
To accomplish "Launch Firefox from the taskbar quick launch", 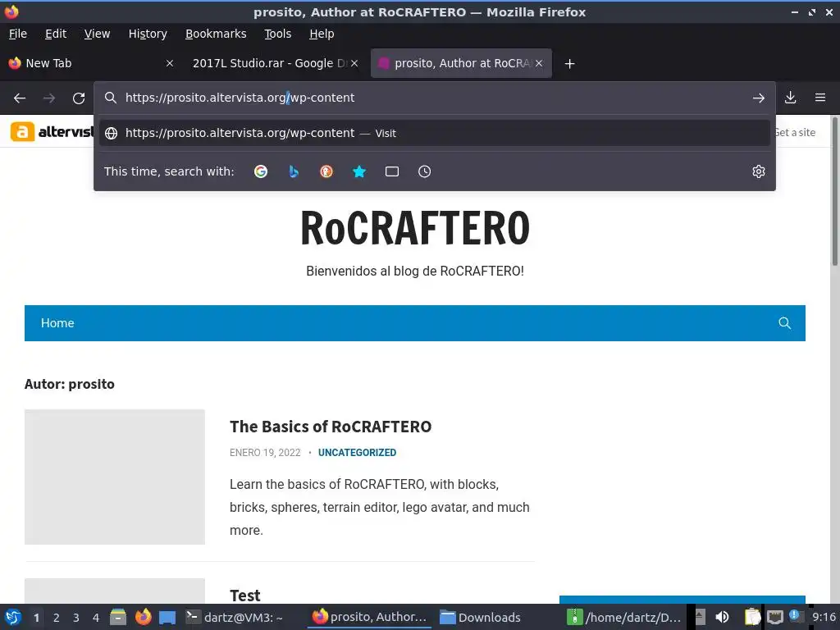I will pyautogui.click(x=143, y=617).
